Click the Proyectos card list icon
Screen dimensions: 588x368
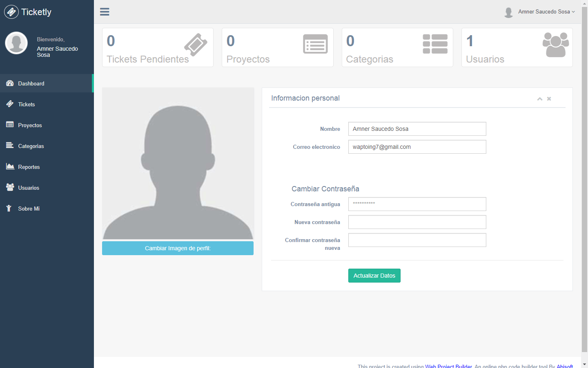(315, 44)
